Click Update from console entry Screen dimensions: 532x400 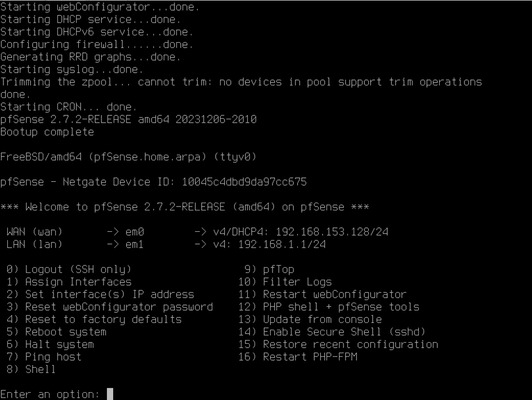(x=310, y=320)
